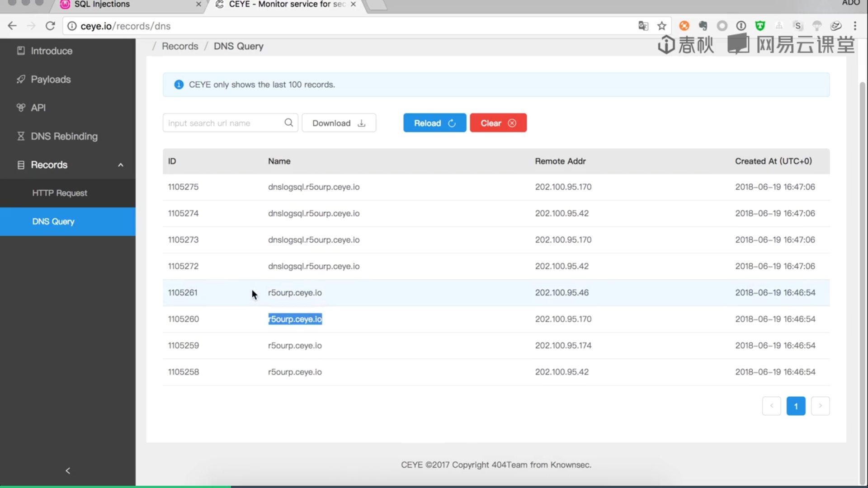This screenshot has width=868, height=488.
Task: Click the Download button
Action: coord(339,123)
